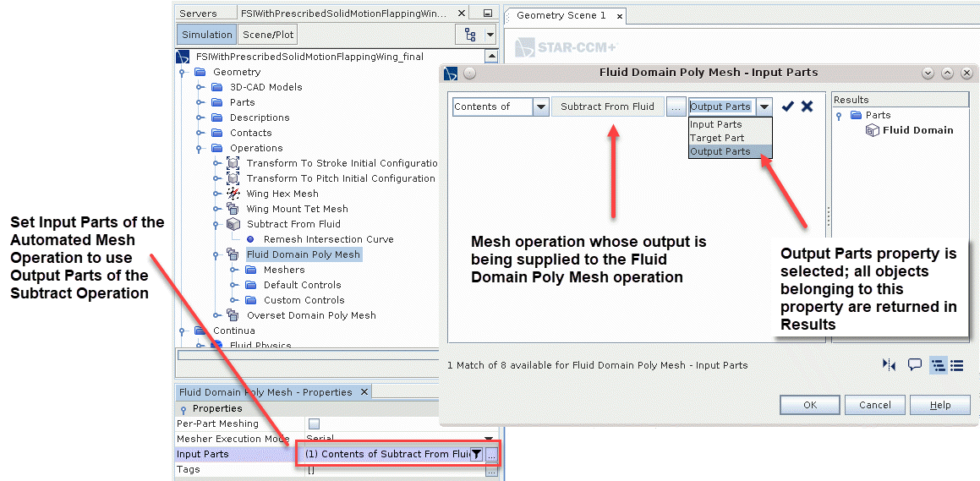The height and width of the screenshot is (481, 980).
Task: Click the OK button
Action: tap(810, 405)
